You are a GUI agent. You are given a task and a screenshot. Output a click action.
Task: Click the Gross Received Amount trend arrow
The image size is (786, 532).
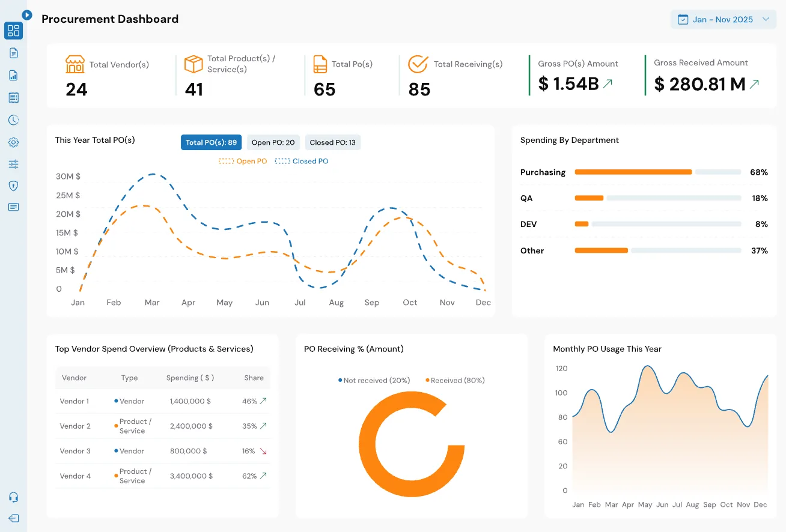click(x=754, y=84)
